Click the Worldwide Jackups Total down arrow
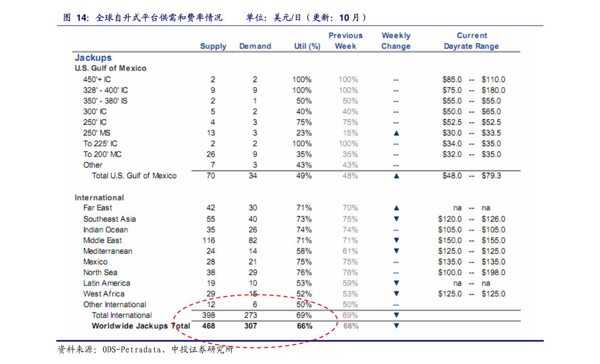600x364 pixels. pos(396,326)
